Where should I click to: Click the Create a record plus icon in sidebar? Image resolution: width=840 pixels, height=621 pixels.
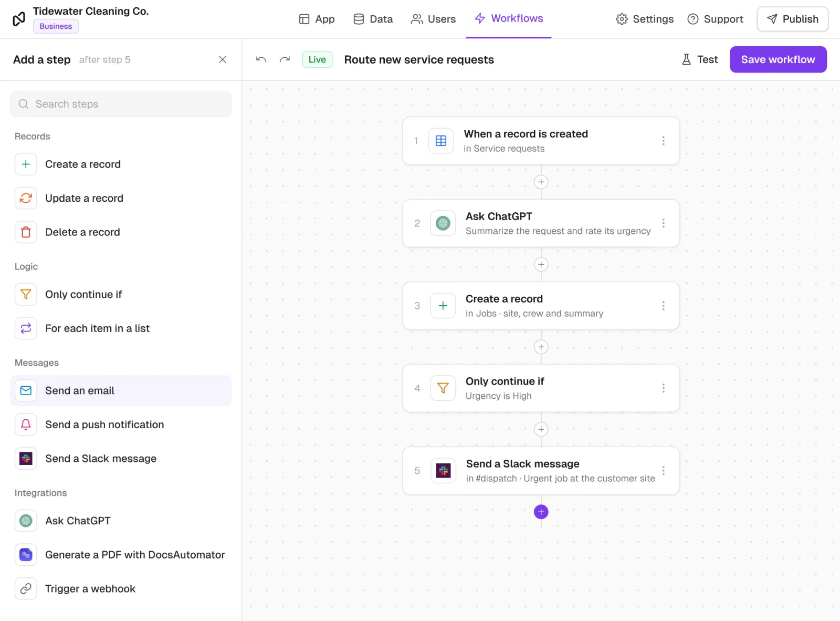(x=26, y=164)
